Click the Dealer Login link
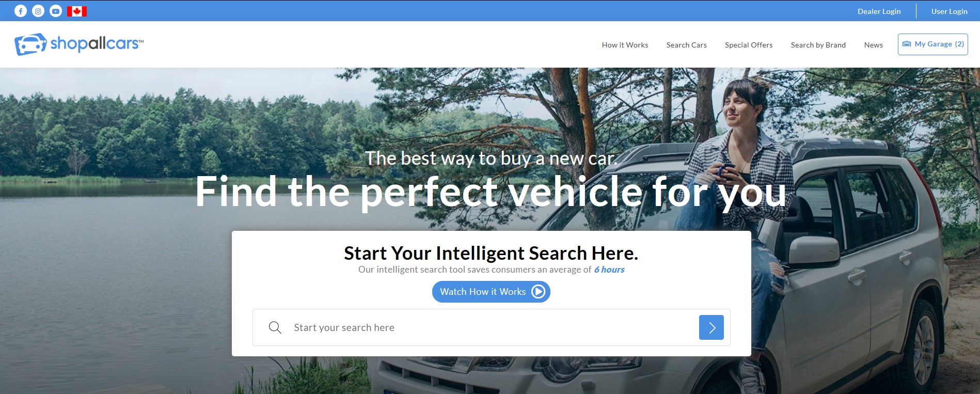The height and width of the screenshot is (394, 980). click(x=879, y=11)
